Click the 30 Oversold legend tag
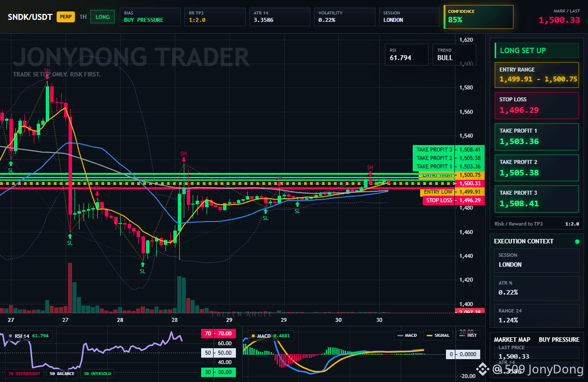The width and height of the screenshot is (588, 382). pyautogui.click(x=97, y=374)
